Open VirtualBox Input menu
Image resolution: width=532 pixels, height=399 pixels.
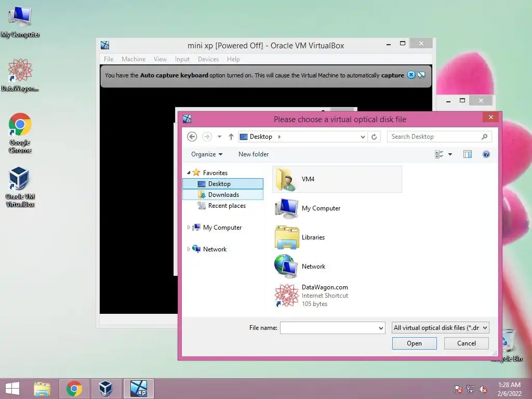pyautogui.click(x=182, y=59)
